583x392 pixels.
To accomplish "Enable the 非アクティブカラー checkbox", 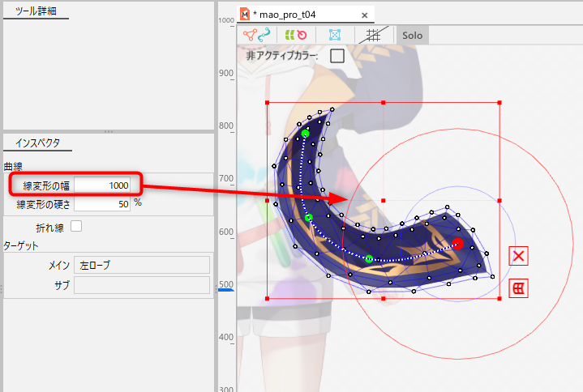I will pyautogui.click(x=337, y=56).
